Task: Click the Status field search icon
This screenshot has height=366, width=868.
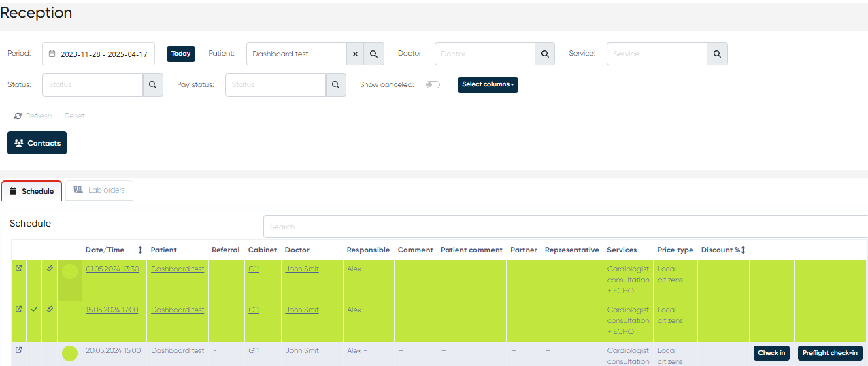Action: [x=152, y=85]
